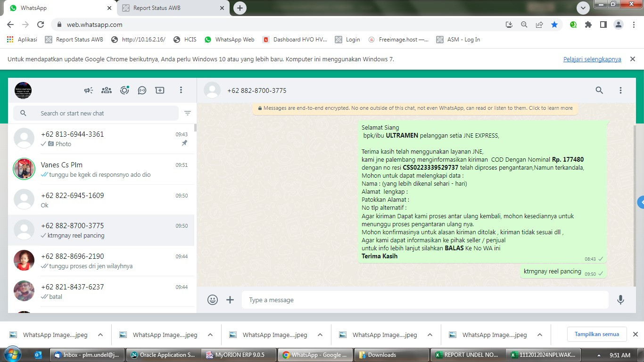Share this page via the address bar icon

pos(539,25)
